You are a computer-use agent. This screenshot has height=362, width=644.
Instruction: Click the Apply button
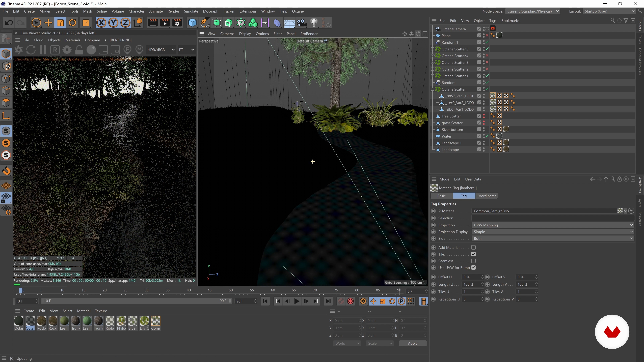tap(413, 343)
